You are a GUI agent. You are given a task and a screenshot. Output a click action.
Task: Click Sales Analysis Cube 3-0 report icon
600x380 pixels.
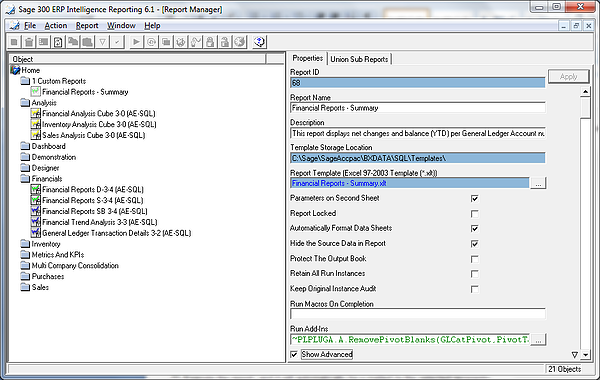[36, 135]
